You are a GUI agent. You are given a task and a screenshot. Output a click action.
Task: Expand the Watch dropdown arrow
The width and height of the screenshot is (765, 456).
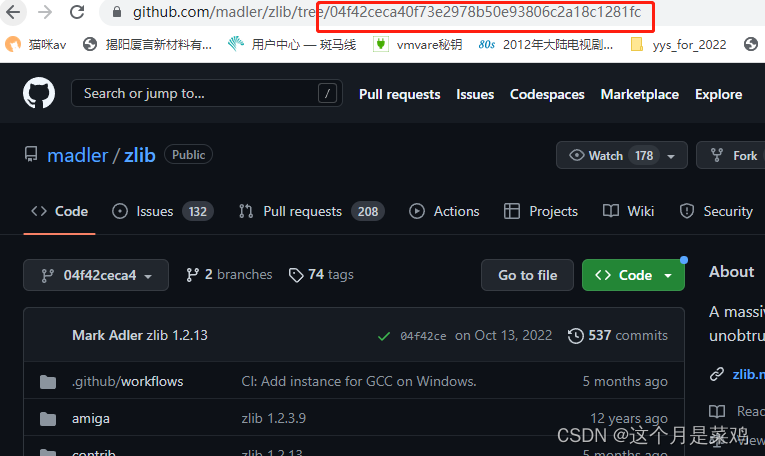(x=671, y=157)
